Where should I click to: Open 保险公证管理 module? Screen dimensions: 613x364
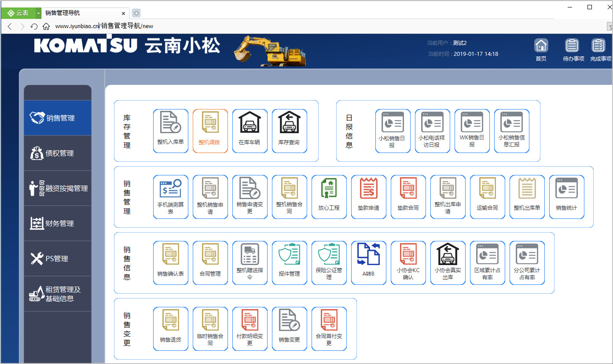click(329, 263)
